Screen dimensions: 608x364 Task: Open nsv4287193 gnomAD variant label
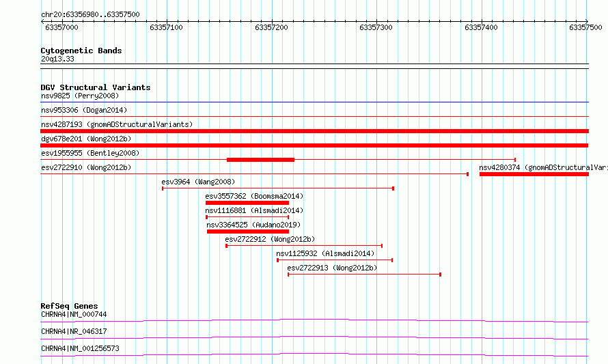click(117, 124)
